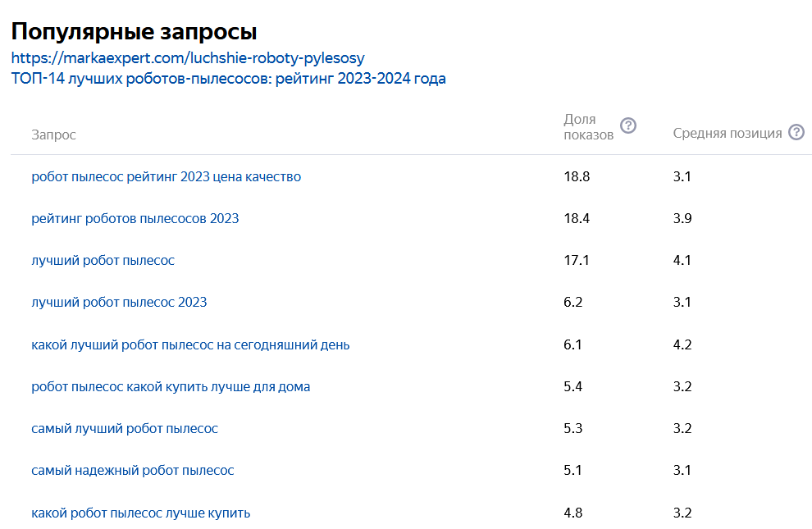Image resolution: width=812 pixels, height=529 pixels.
Task: Select the share value 18.8
Action: 577,176
